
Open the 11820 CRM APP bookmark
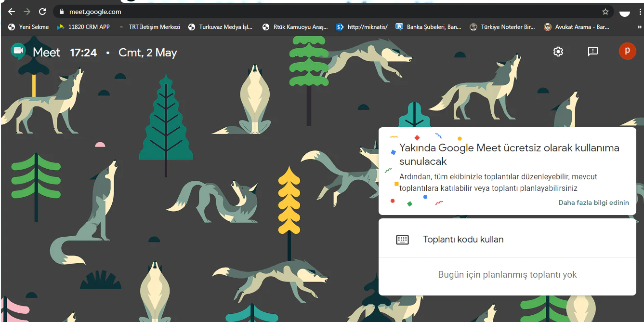tap(83, 27)
